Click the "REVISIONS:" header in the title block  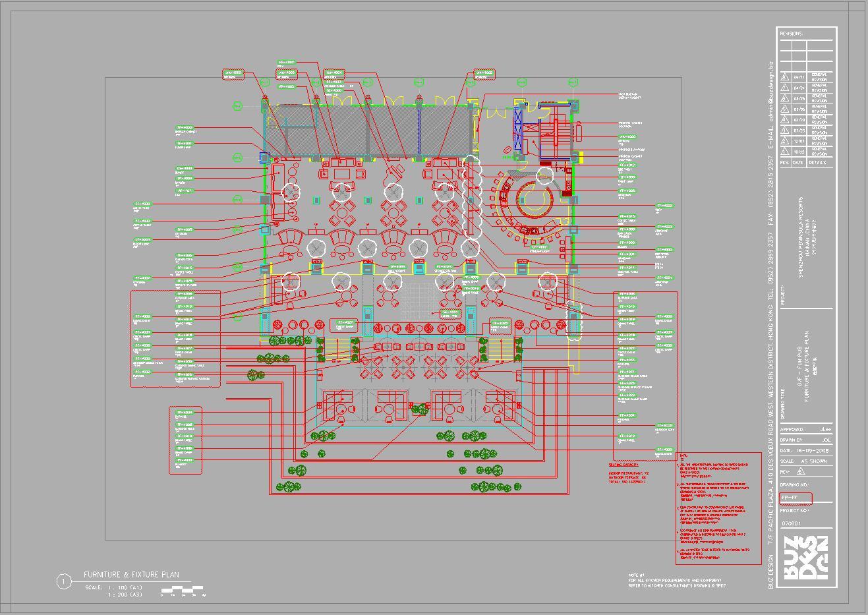[x=792, y=34]
